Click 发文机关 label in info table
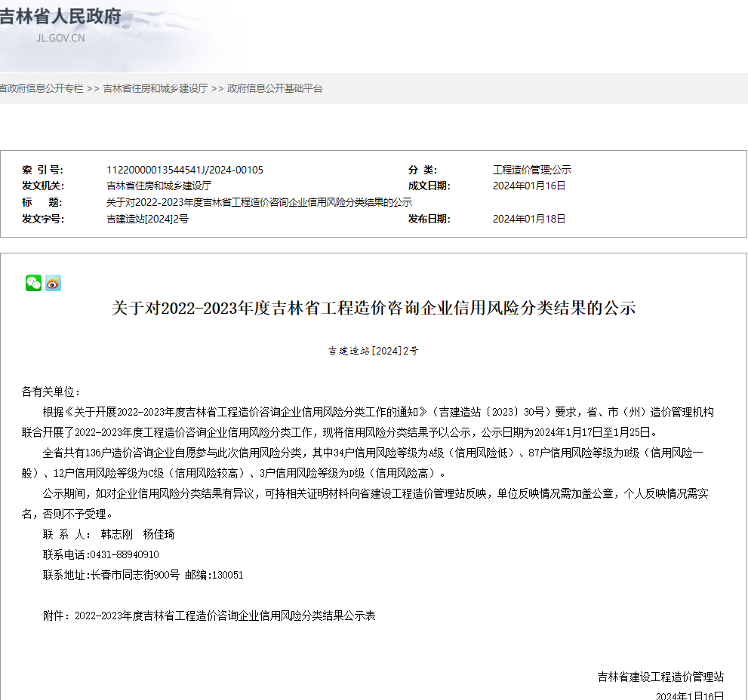 [43, 186]
